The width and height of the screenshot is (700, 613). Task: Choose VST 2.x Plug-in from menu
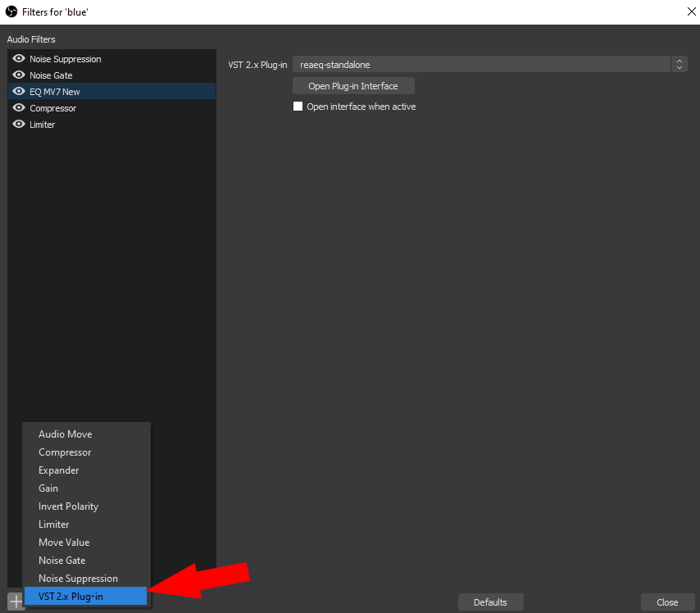click(x=70, y=596)
